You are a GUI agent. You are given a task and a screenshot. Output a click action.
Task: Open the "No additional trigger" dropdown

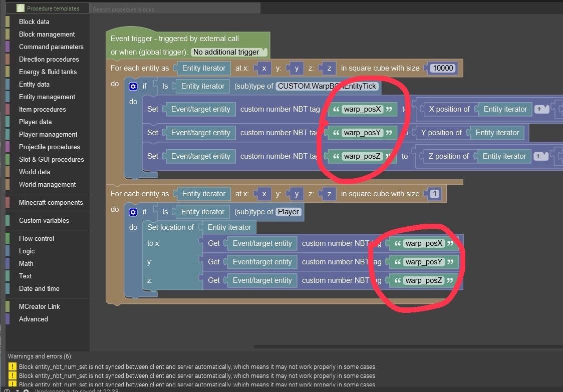pyautogui.click(x=229, y=52)
